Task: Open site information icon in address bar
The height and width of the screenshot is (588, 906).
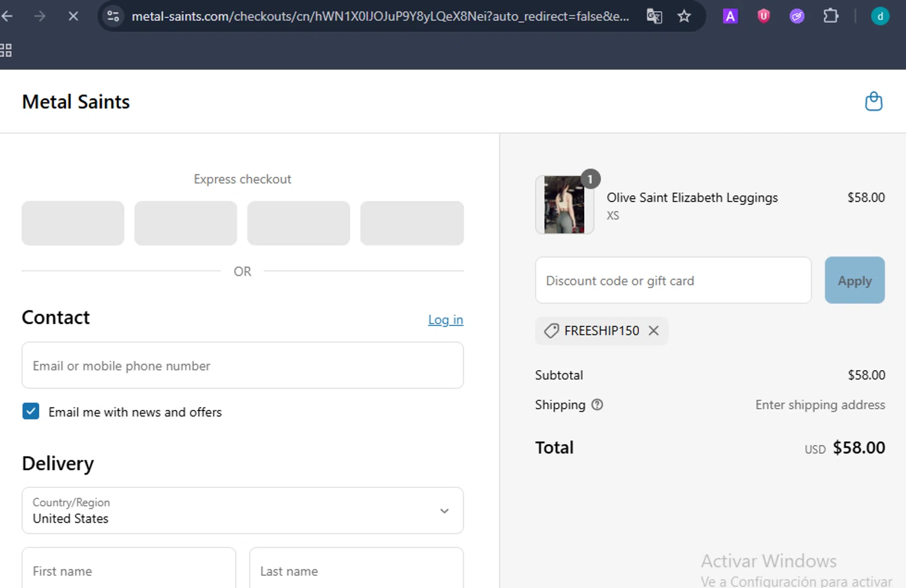Action: 113,16
